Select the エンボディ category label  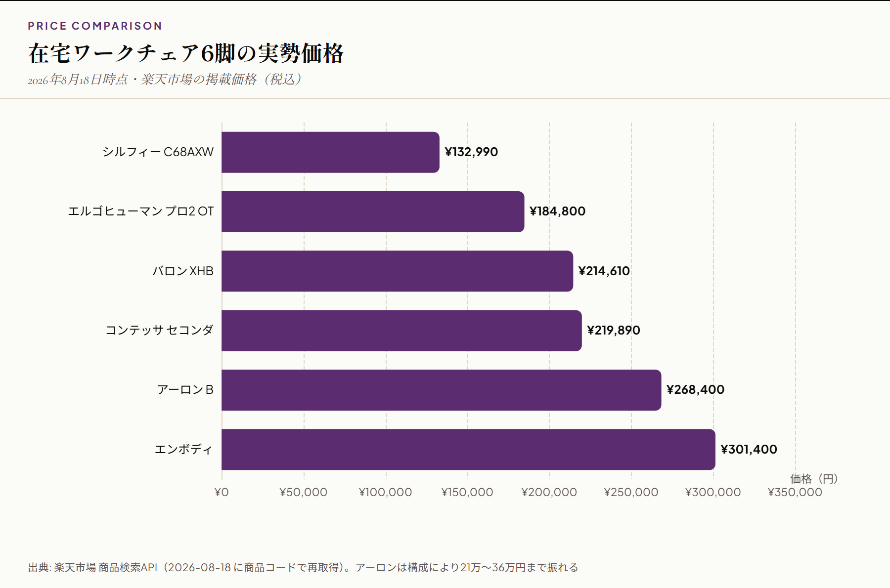click(184, 450)
